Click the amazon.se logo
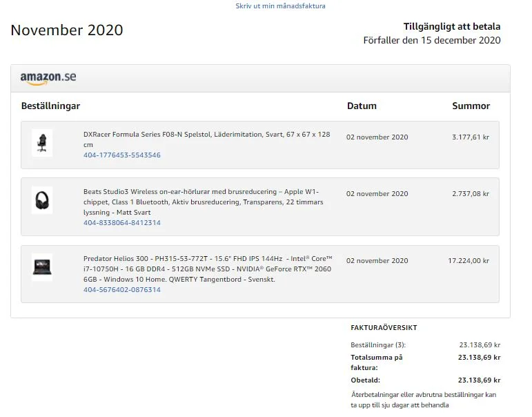 (x=48, y=78)
